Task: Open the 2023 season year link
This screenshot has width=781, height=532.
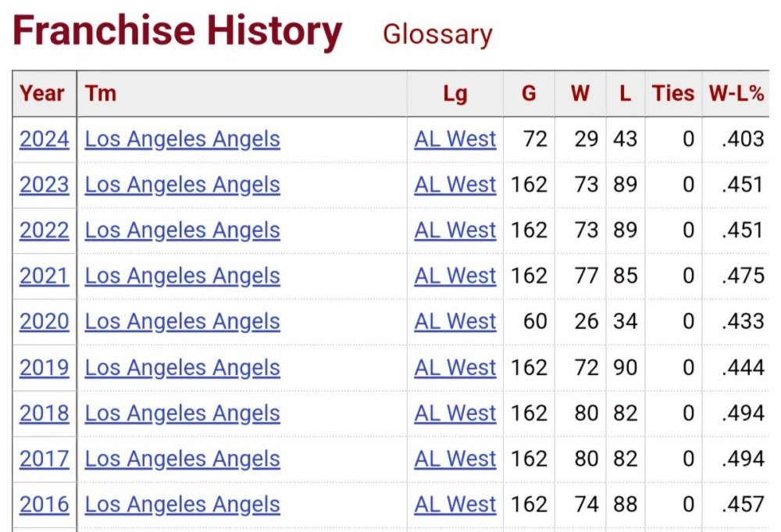Action: coord(45,185)
